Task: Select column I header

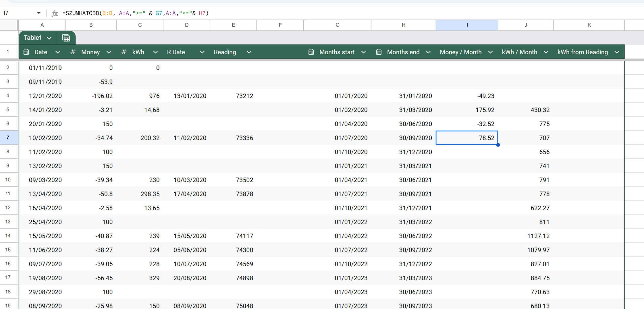Action: [467, 25]
